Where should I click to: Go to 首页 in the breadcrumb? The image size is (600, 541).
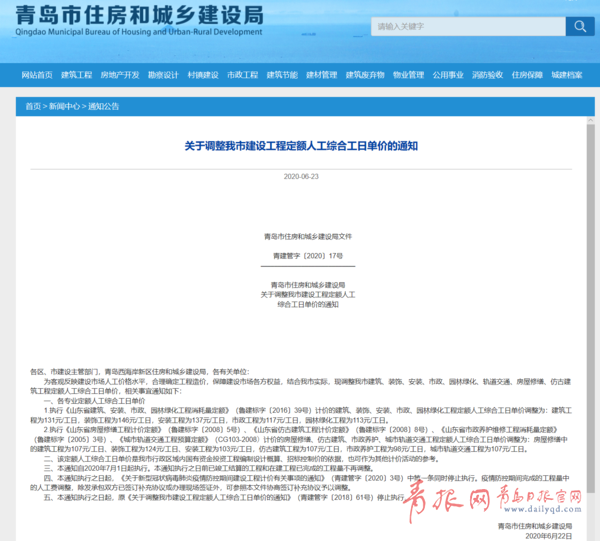33,106
